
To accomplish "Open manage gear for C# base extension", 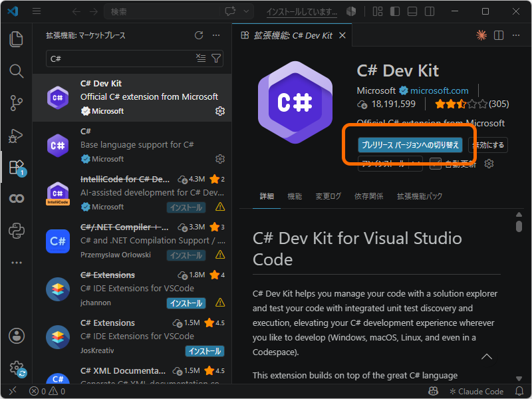I will [x=220, y=159].
